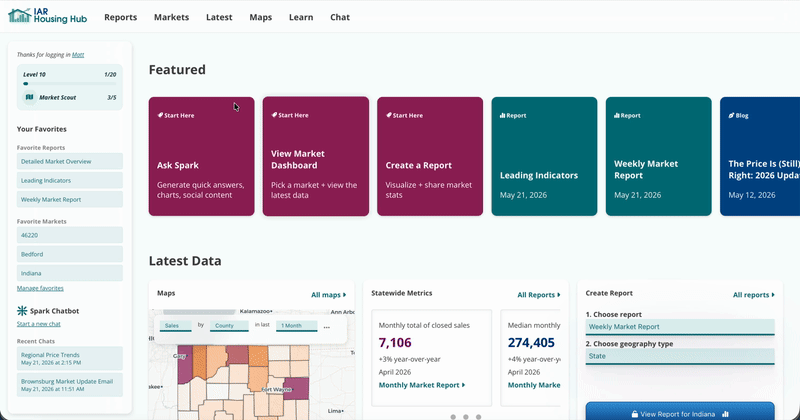Click the Matt profile link
Screen dimensions: 800x420
pos(78,55)
